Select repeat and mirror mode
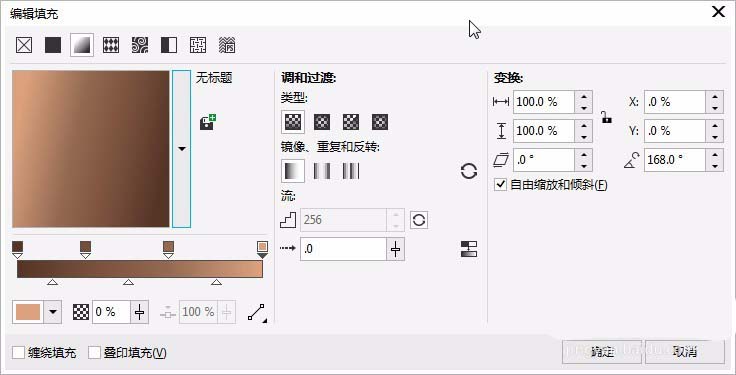Image resolution: width=736 pixels, height=375 pixels. tap(322, 171)
